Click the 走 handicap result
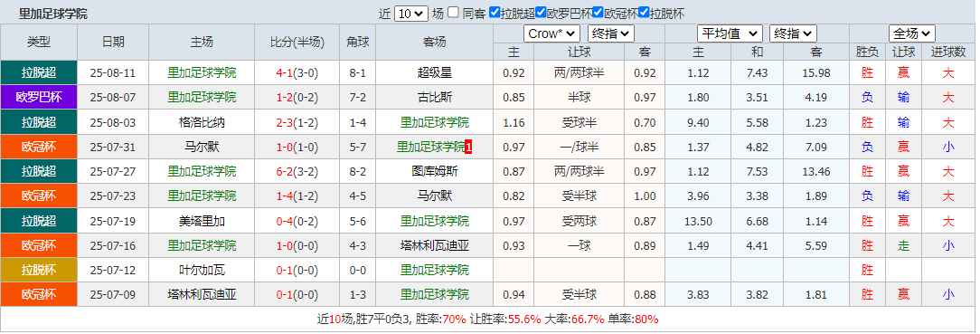 click(x=904, y=246)
